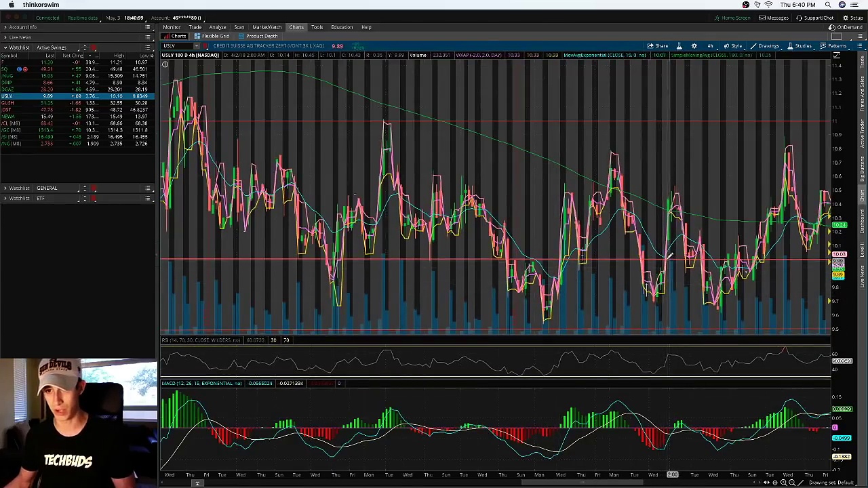Open Live News options menu icon
This screenshot has width=868, height=488.
148,37
